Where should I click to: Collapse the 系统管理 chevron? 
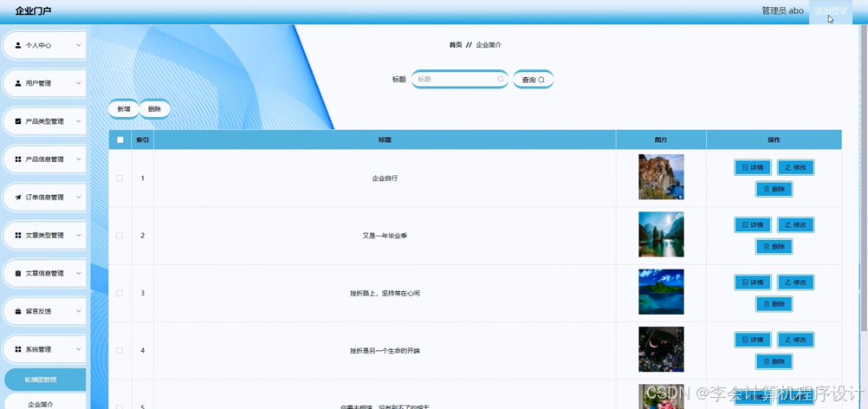[x=78, y=350]
